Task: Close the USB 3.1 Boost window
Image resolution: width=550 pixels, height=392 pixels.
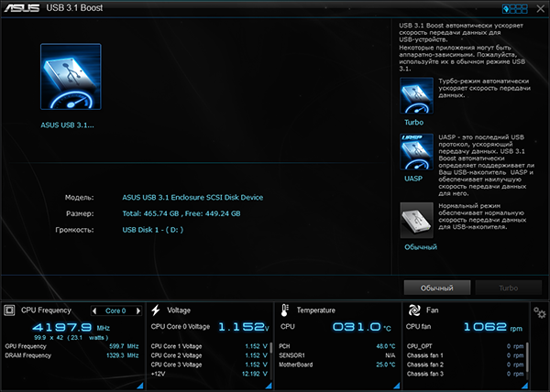Action: point(540,9)
